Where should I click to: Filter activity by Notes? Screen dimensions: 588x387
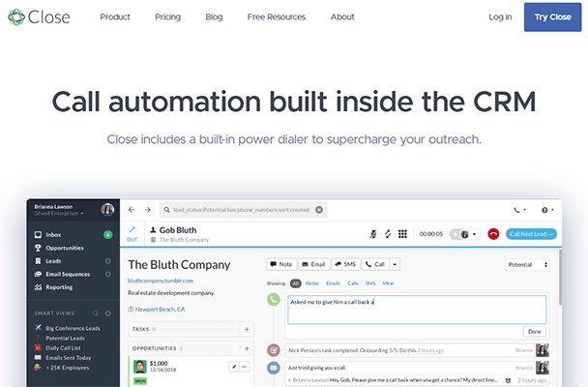[312, 283]
